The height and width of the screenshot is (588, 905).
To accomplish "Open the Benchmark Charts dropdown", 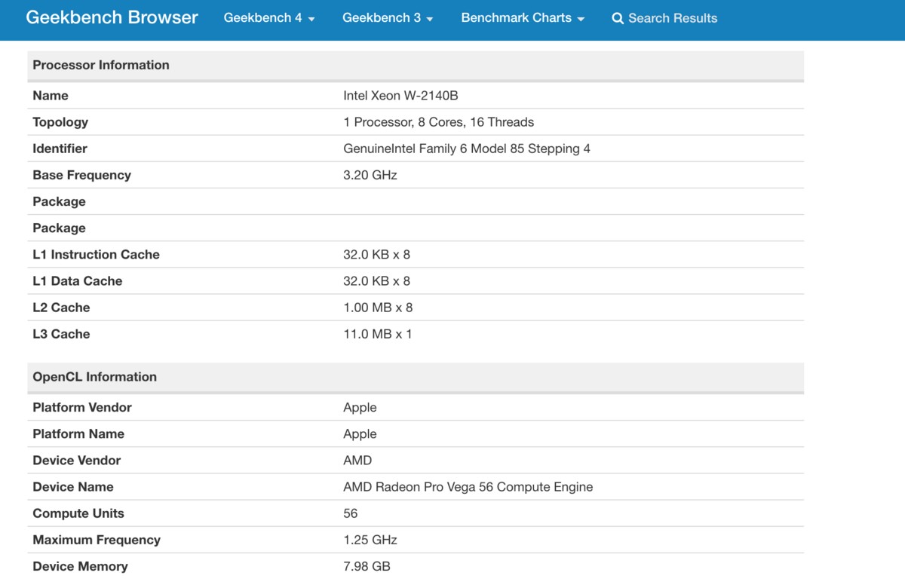I will 523,18.
